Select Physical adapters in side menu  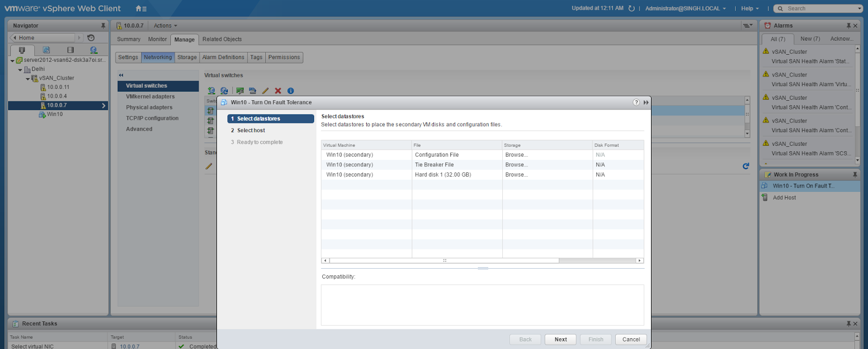[x=149, y=107]
